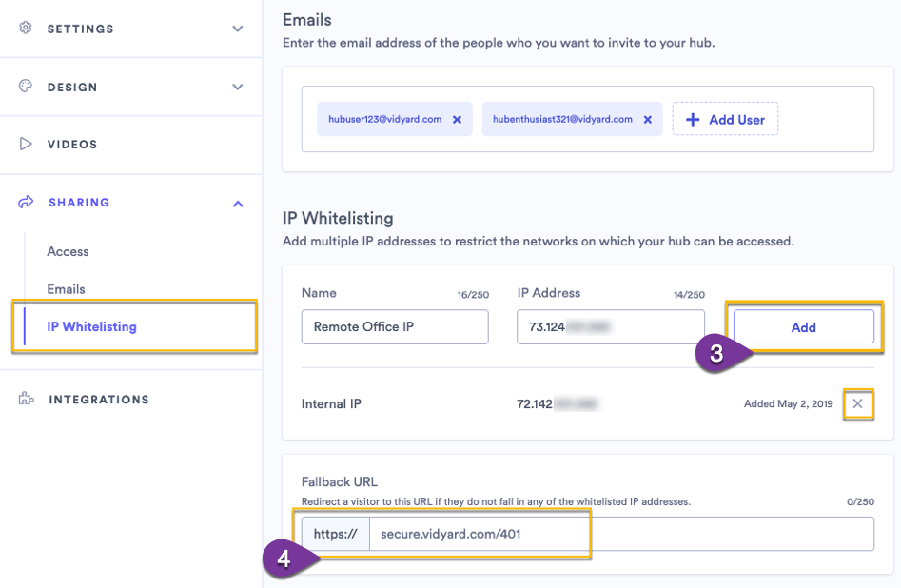The height and width of the screenshot is (588, 901).
Task: Click the Integrations puzzle icon
Action: (26, 399)
